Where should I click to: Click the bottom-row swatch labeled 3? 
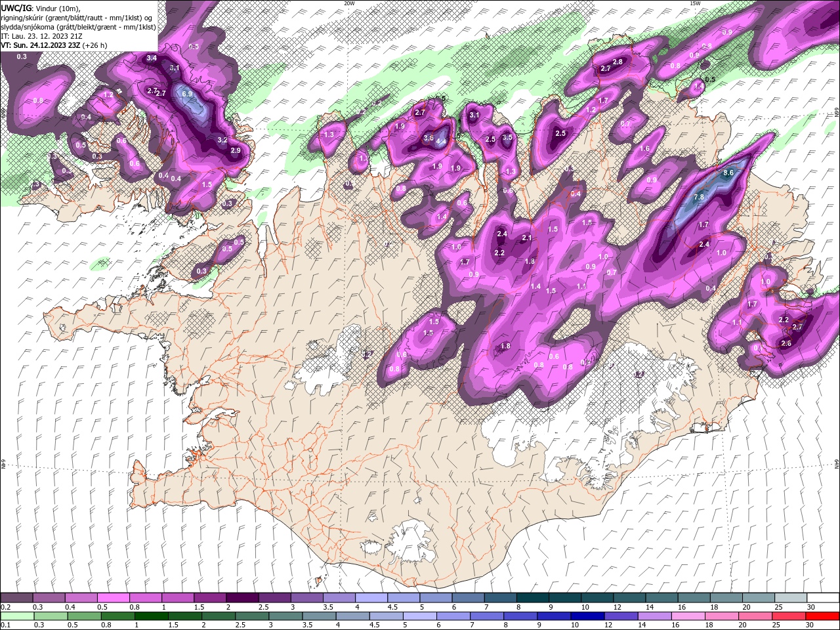click(x=285, y=616)
